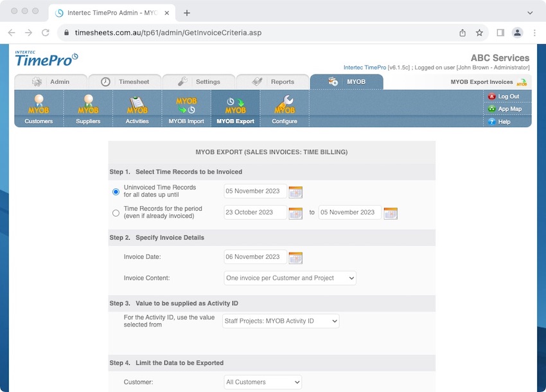Image resolution: width=546 pixels, height=392 pixels.
Task: Expand the Invoice Content dropdown
Action: tap(290, 278)
